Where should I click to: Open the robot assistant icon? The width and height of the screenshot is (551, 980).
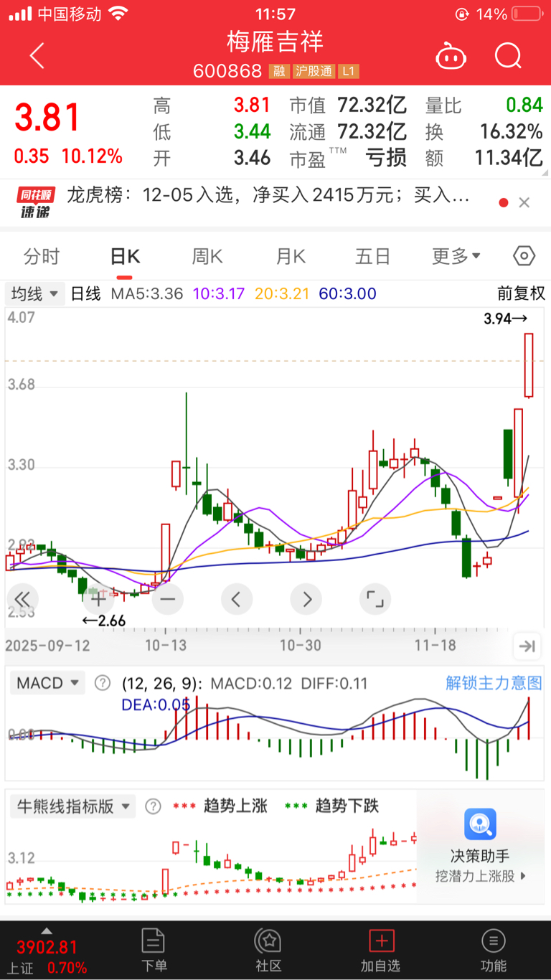click(451, 56)
